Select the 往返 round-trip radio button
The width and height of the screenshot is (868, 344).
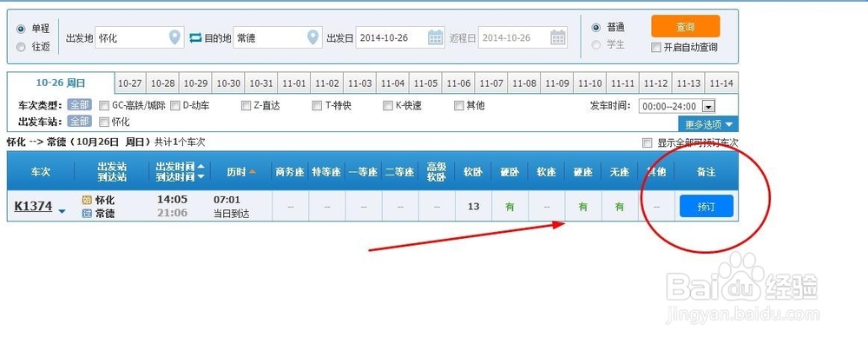tap(21, 47)
